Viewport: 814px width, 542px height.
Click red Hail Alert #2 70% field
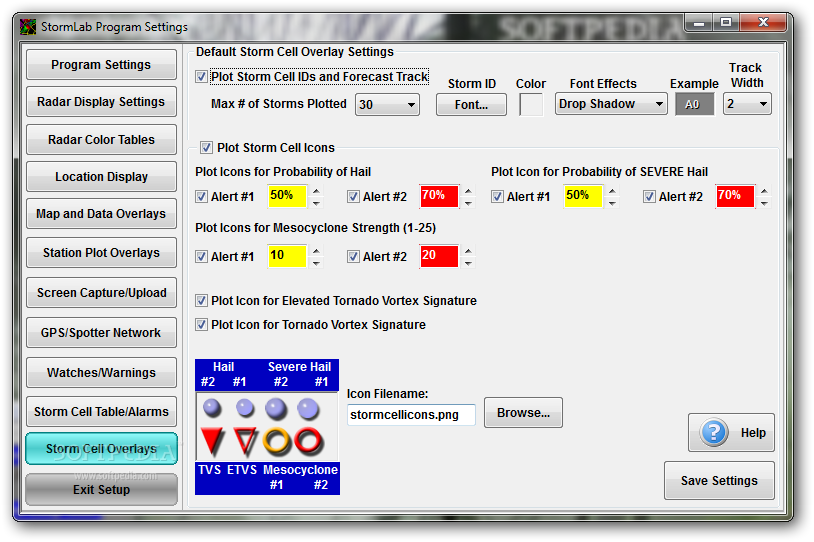coord(439,196)
